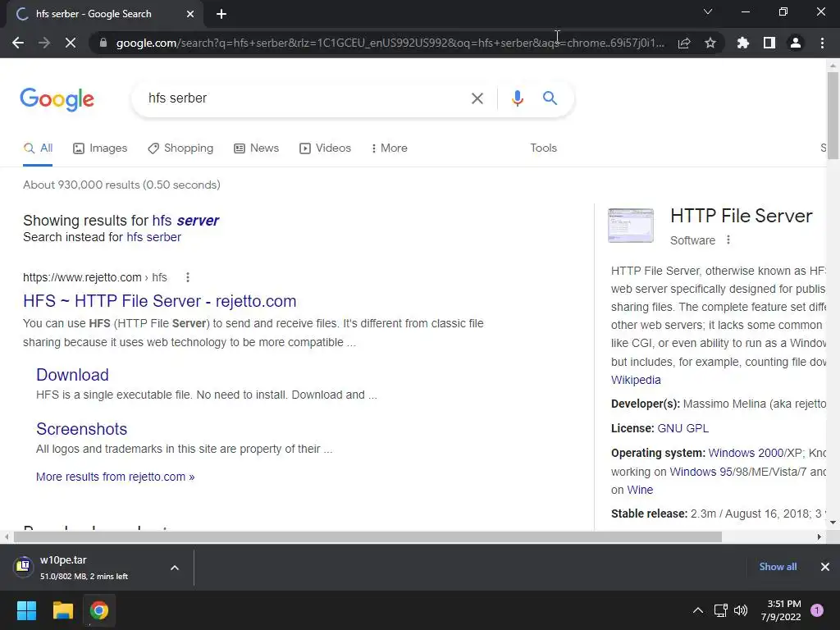Image resolution: width=840 pixels, height=630 pixels.
Task: Close the hfs serber Google Search tab
Action: coord(190,14)
